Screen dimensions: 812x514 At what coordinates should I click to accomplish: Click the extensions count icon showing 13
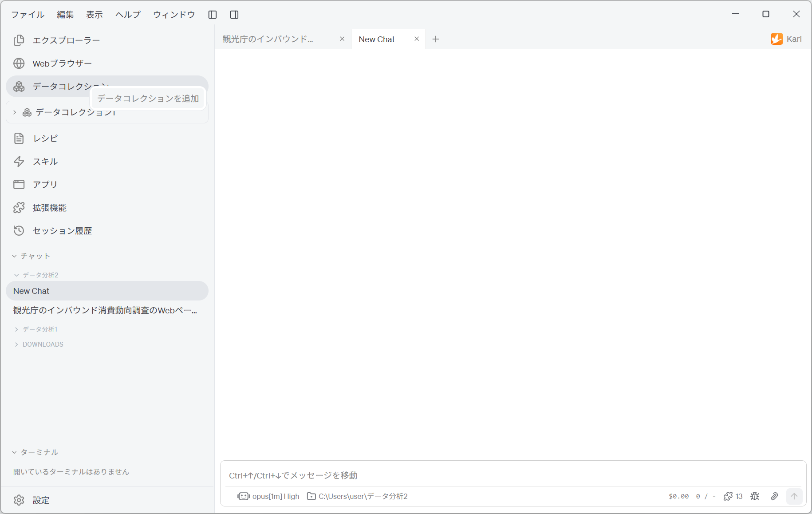[733, 496]
